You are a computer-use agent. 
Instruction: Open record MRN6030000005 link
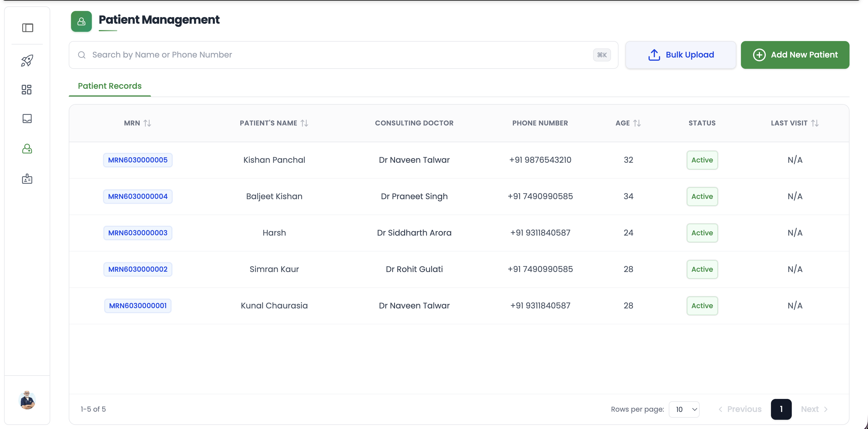137,160
